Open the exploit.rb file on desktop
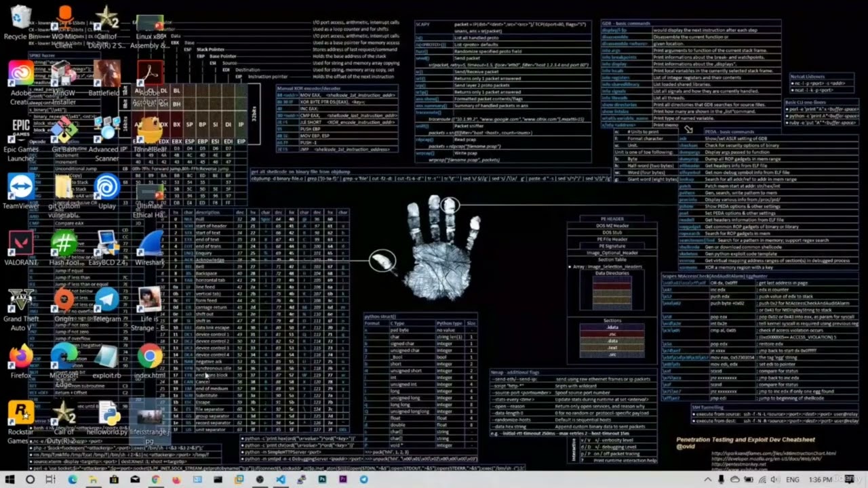Viewport: 868px width, 488px height. (x=107, y=358)
